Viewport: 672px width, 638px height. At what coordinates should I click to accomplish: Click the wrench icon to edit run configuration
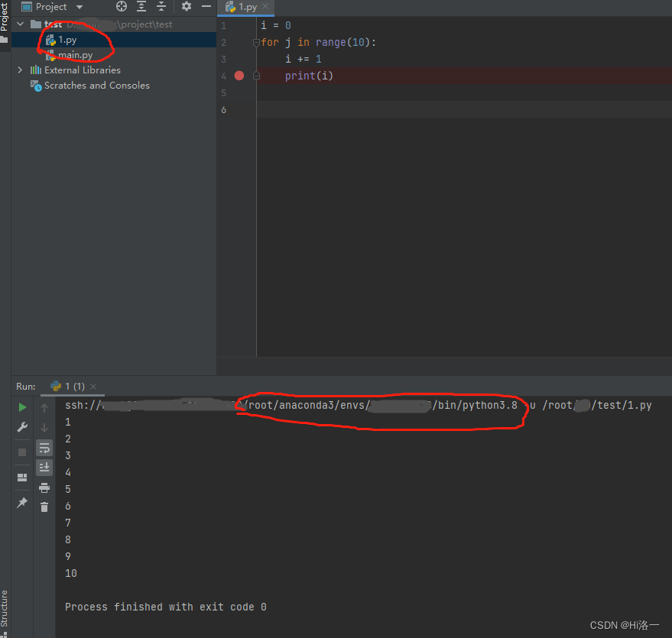(x=22, y=426)
